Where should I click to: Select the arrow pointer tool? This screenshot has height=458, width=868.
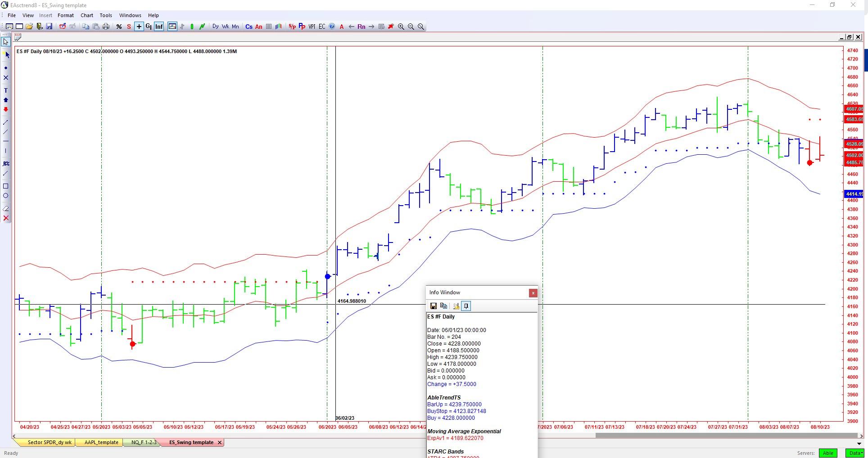point(5,41)
